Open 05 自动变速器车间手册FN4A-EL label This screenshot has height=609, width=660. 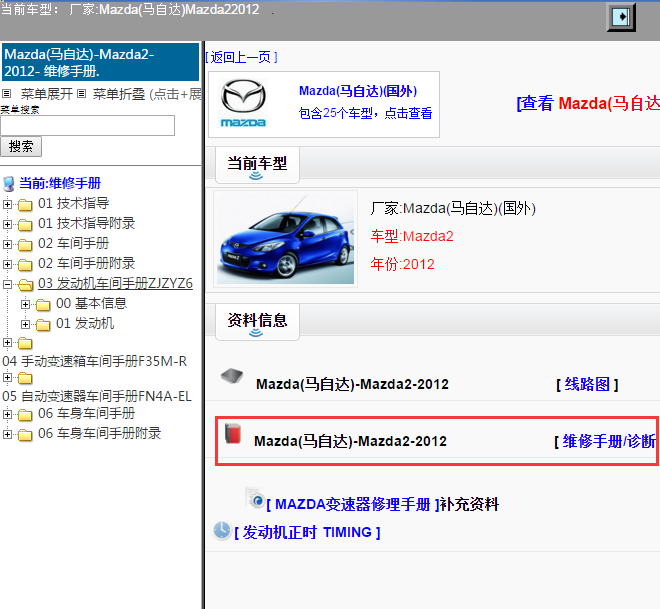coord(97,396)
